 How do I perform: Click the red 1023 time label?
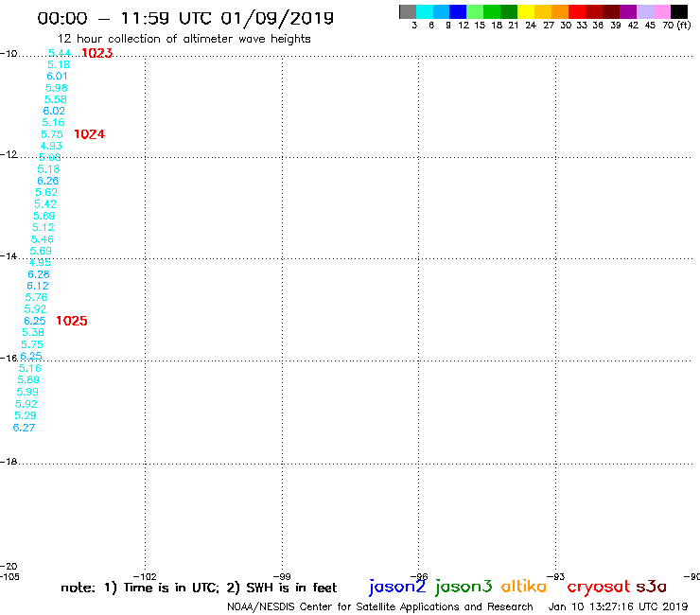tap(97, 53)
